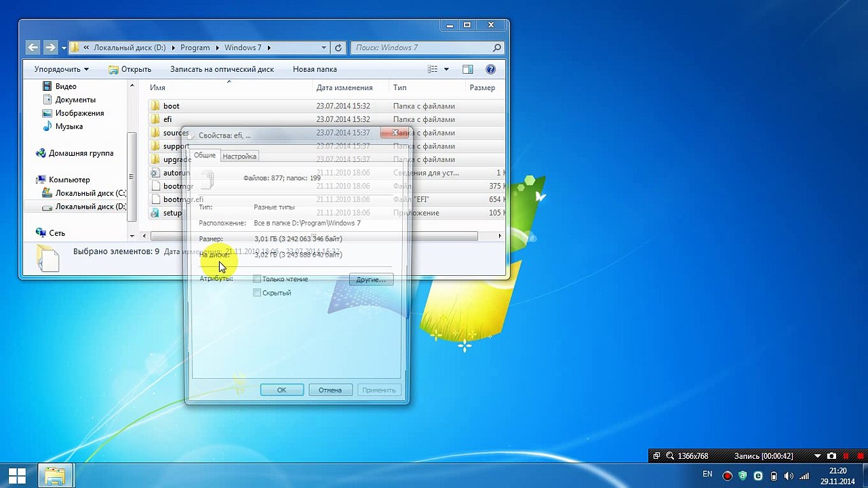The height and width of the screenshot is (488, 868).
Task: Click 'Открыть' in the Explorer toolbar
Action: click(130, 69)
